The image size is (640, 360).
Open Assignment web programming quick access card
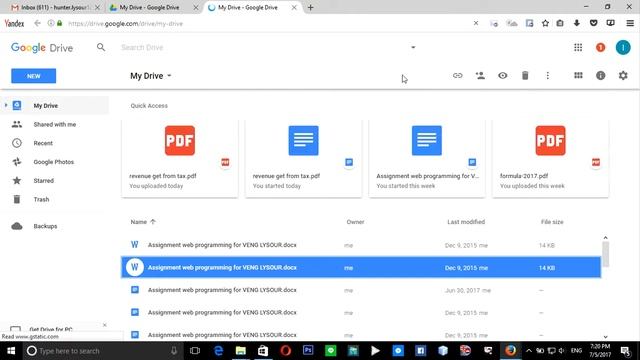point(427,158)
